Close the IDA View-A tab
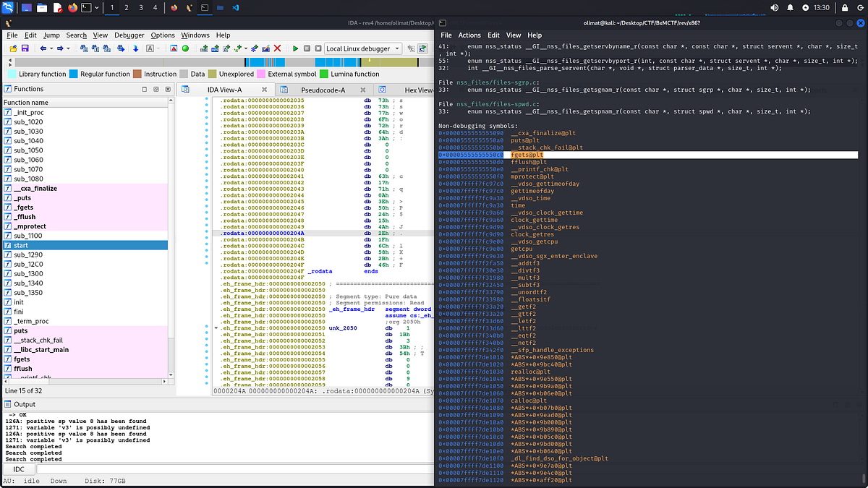This screenshot has height=488, width=868. (263, 90)
